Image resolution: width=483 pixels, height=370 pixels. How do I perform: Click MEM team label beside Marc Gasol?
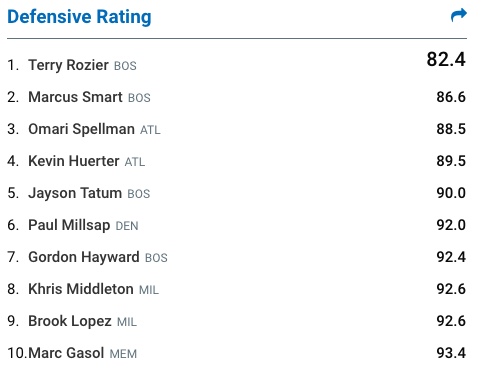tap(123, 354)
